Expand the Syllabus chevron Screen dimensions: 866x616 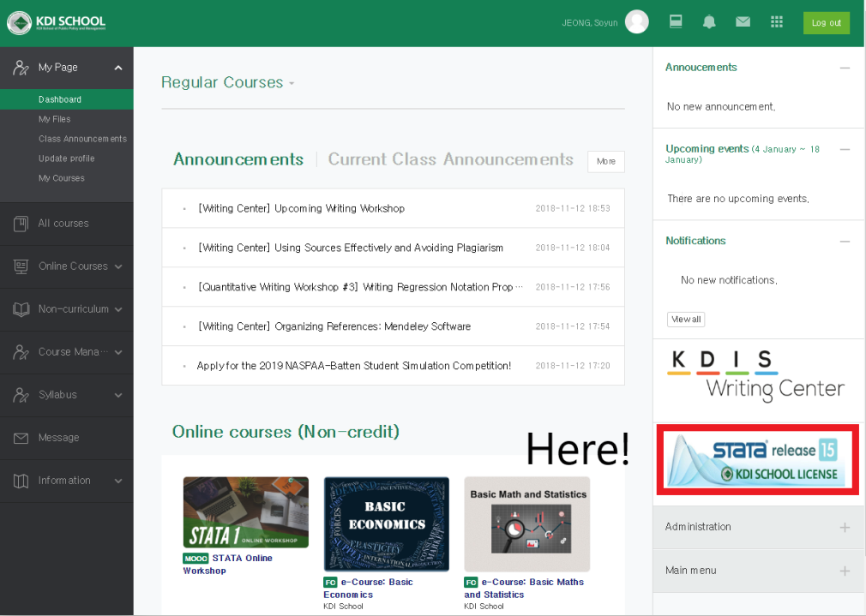click(118, 395)
